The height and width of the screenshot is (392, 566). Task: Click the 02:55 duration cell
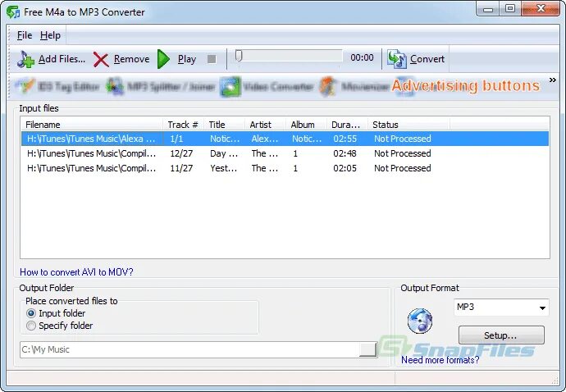(345, 139)
